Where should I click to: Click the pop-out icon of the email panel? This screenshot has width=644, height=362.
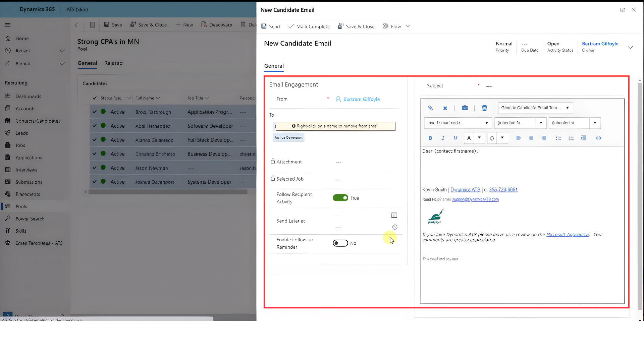pyautogui.click(x=623, y=10)
